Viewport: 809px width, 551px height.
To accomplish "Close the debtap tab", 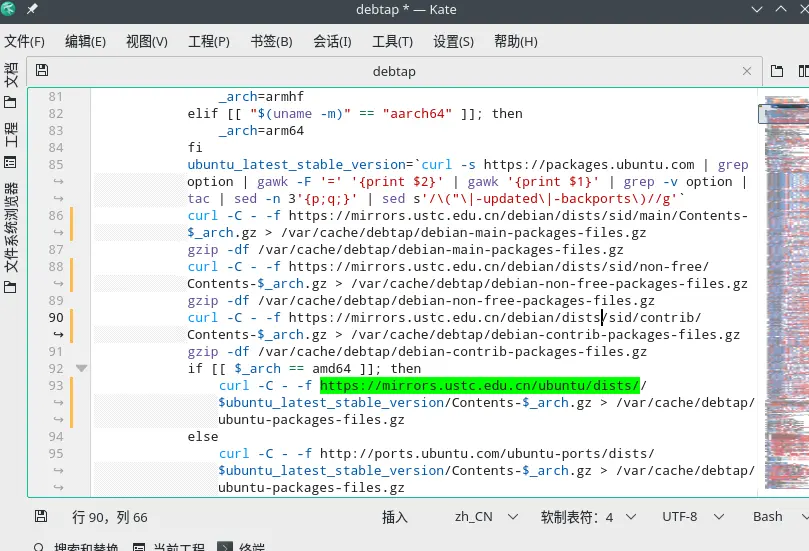I will click(x=746, y=71).
